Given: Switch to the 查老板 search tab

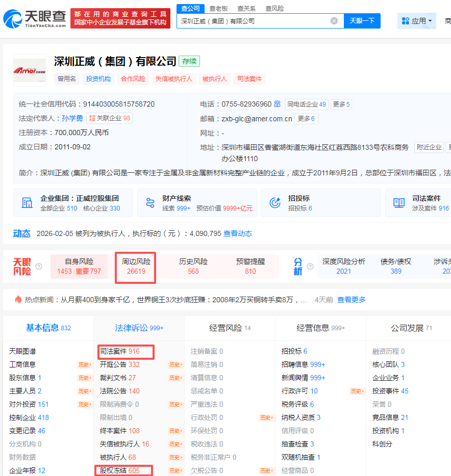Looking at the screenshot, I should pyautogui.click(x=218, y=8).
